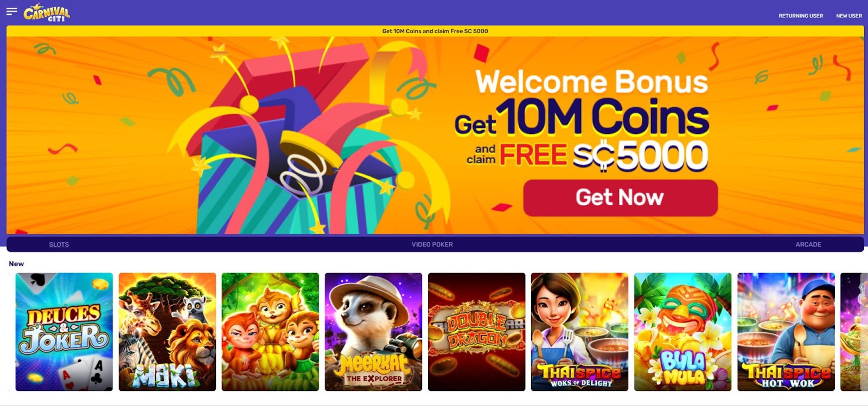This screenshot has height=406, width=868.
Task: Open the monkeys slot game tile
Action: (x=270, y=332)
